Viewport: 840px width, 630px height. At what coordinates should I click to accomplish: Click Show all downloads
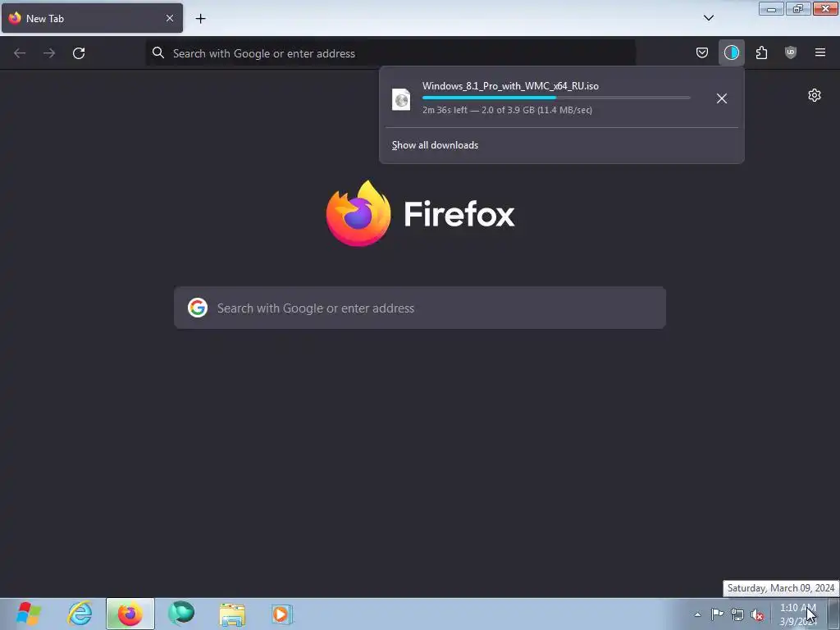pyautogui.click(x=435, y=145)
